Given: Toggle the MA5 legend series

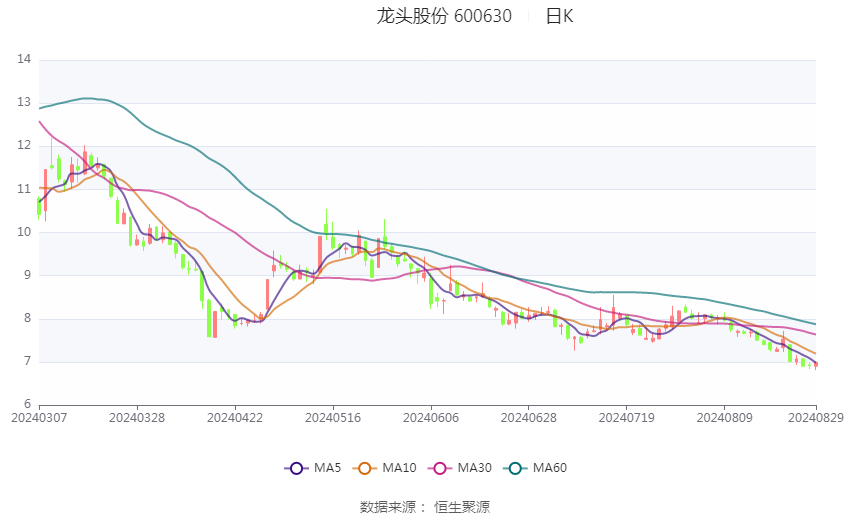Looking at the screenshot, I should 313,468.
